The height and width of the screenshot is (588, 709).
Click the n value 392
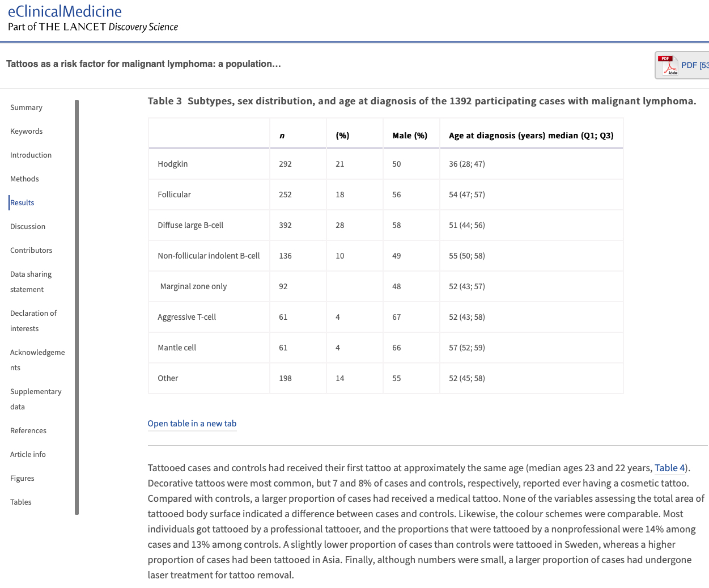pos(285,225)
